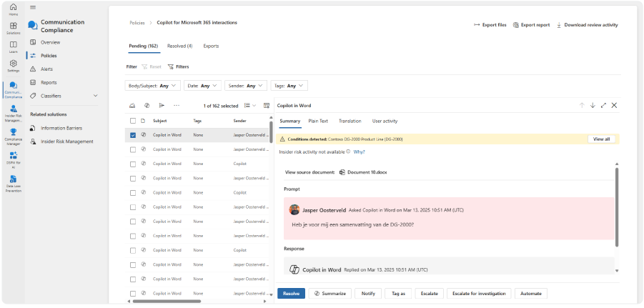Close the Copilot in Word detail pane
This screenshot has width=644, height=308.
click(614, 105)
